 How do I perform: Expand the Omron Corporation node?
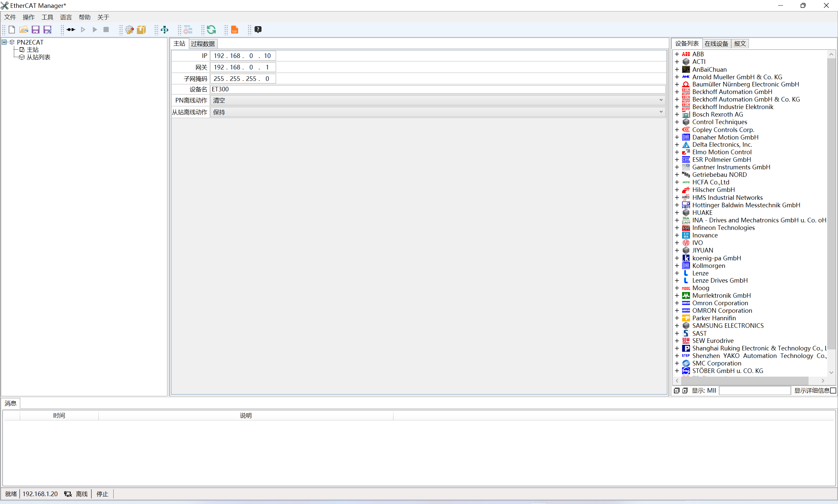click(677, 303)
